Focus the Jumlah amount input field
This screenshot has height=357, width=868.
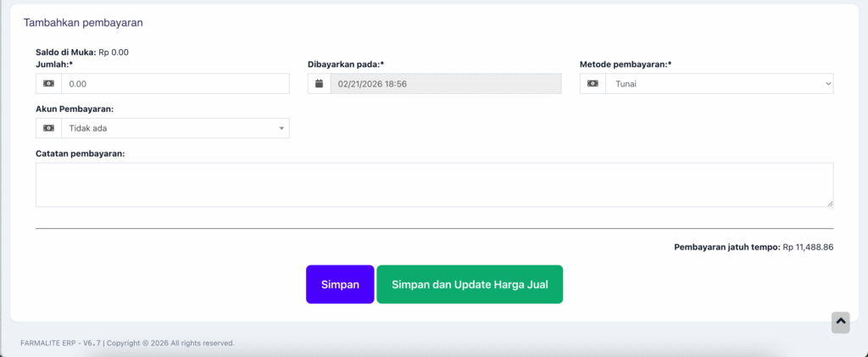(175, 84)
